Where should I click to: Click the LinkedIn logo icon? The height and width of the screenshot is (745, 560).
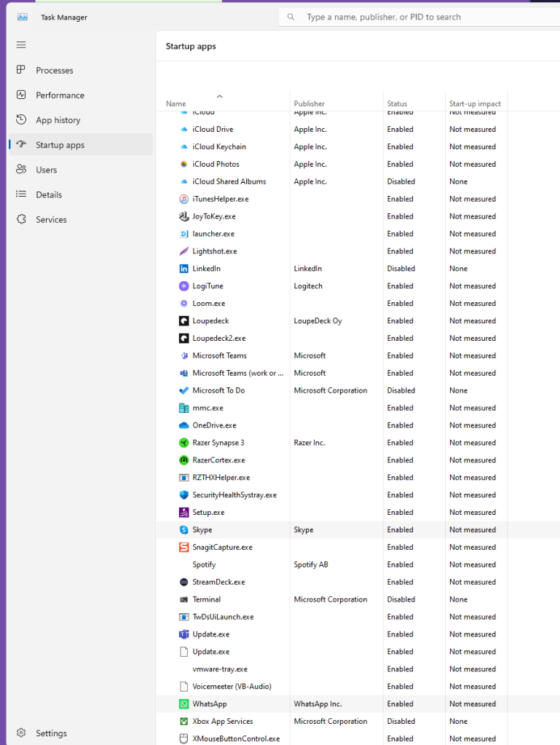click(x=184, y=269)
